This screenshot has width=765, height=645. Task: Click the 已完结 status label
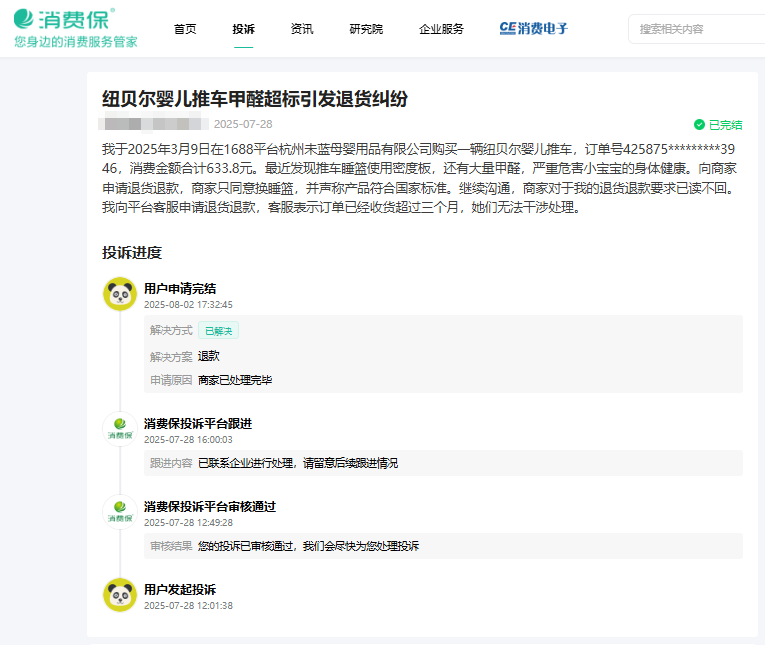[725, 125]
